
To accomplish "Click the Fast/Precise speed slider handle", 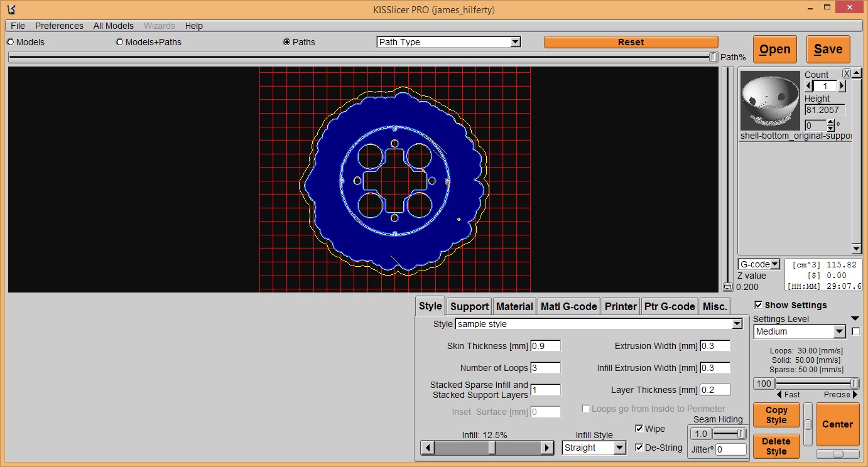I will coord(855,384).
